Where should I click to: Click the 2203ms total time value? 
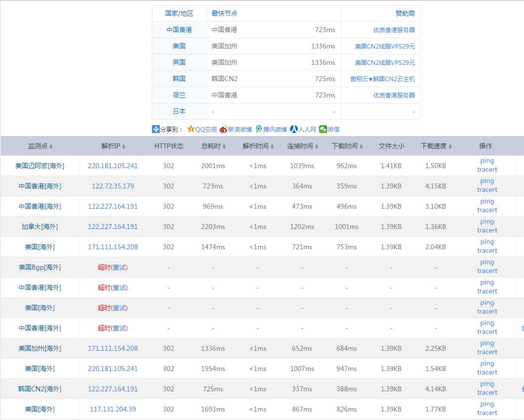(213, 227)
